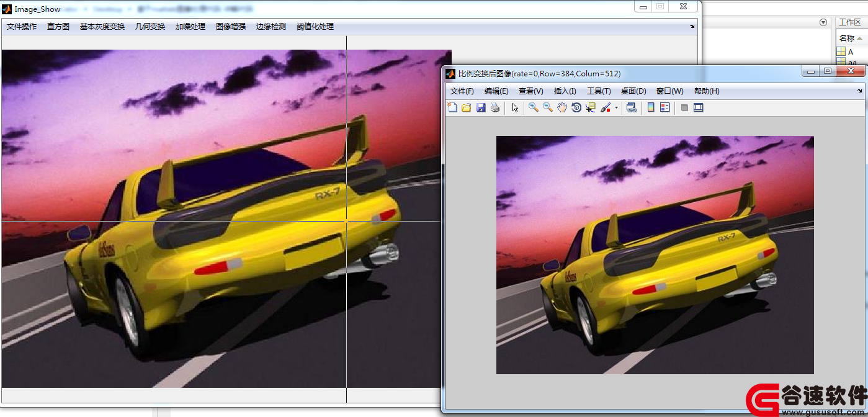The image size is (868, 417).
Task: Open the 工具(T) menu
Action: pyautogui.click(x=599, y=91)
